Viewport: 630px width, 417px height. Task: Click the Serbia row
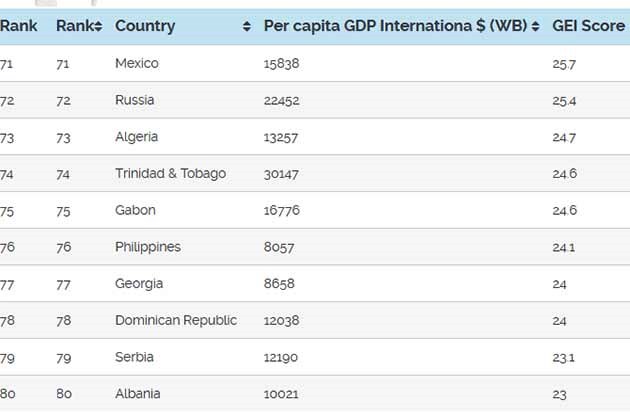[315, 357]
